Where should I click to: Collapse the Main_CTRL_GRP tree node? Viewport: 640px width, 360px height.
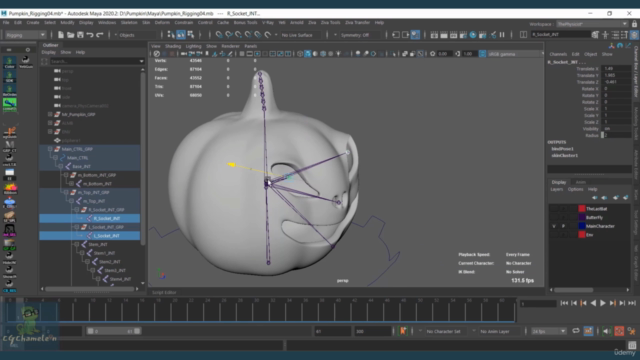(x=50, y=149)
